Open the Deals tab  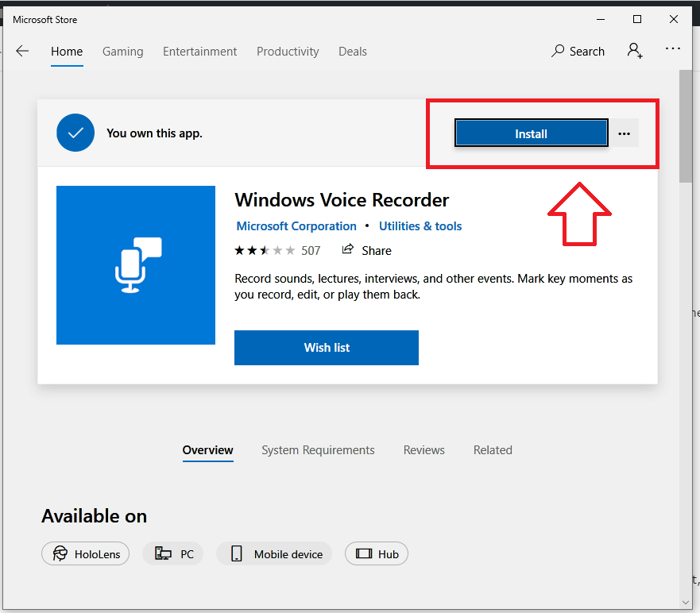(352, 52)
